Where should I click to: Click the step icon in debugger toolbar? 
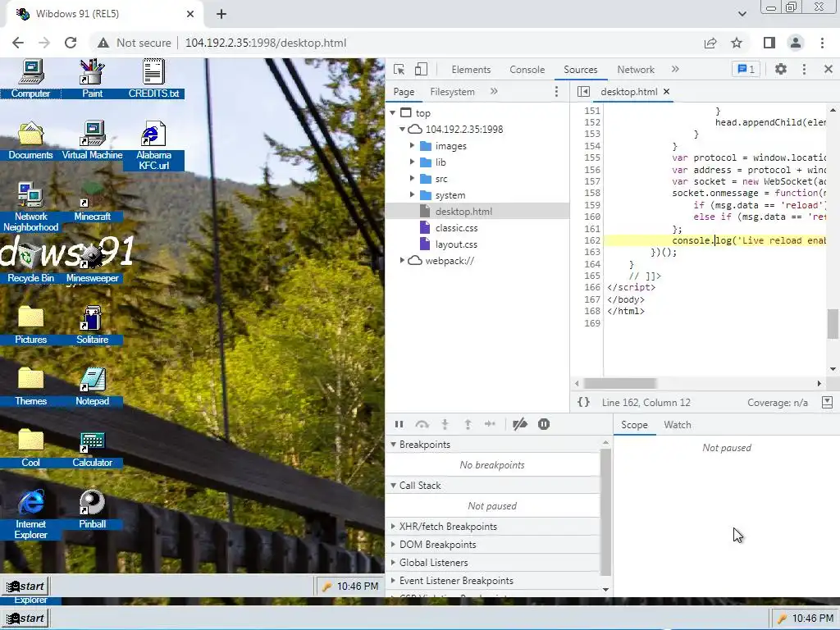(x=490, y=424)
